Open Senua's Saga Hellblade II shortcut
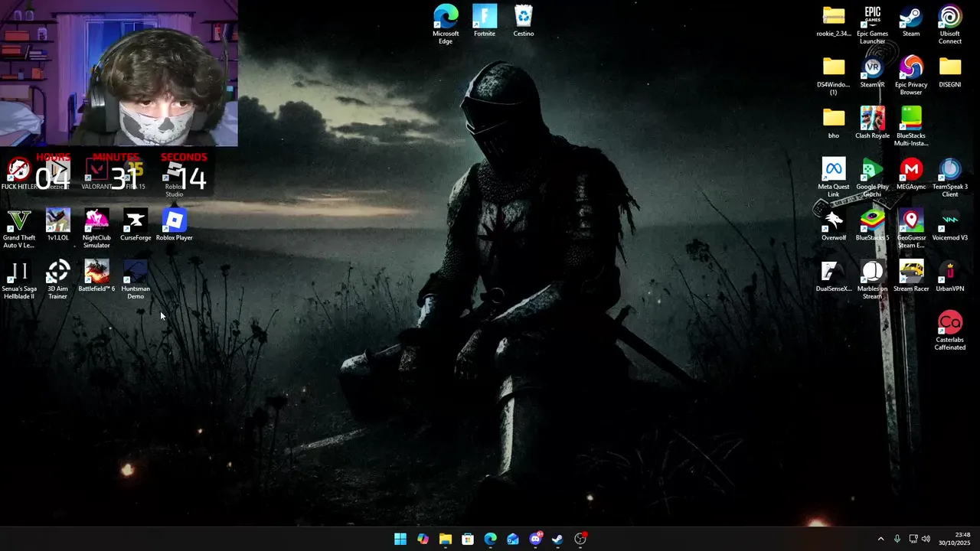The image size is (980, 551). [19, 279]
